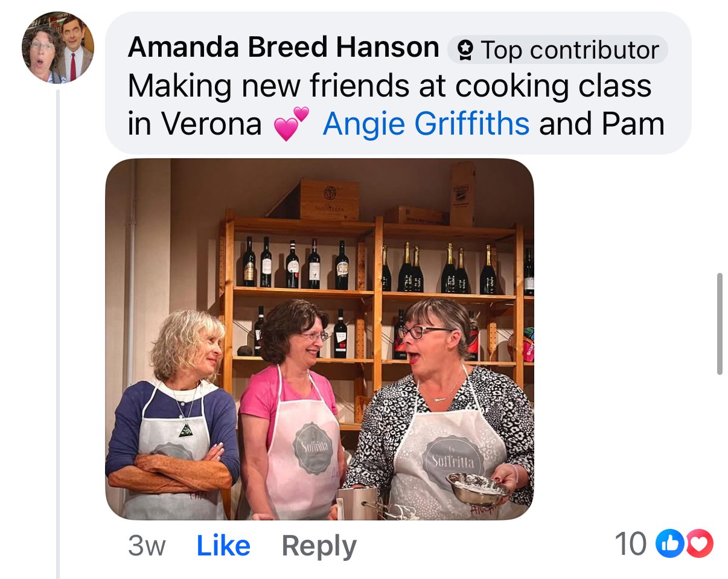
Task: Like the cooking class comment
Action: coord(223,546)
